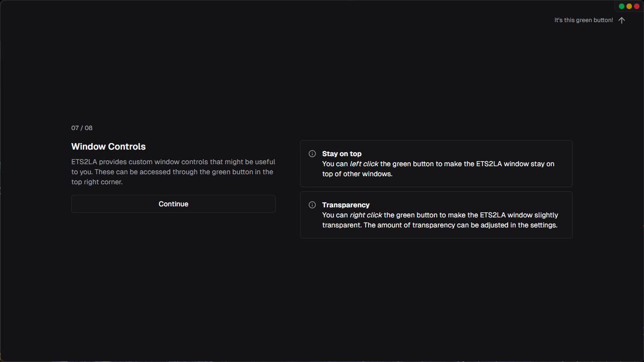
Task: Click the 07 / 08 step counter
Action: [x=82, y=128]
